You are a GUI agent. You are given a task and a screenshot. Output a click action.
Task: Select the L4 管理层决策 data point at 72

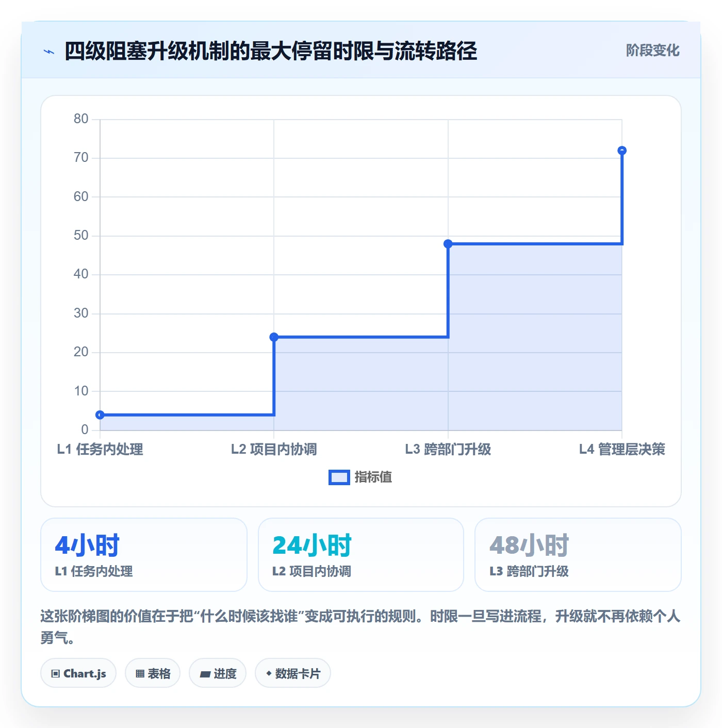coord(622,151)
